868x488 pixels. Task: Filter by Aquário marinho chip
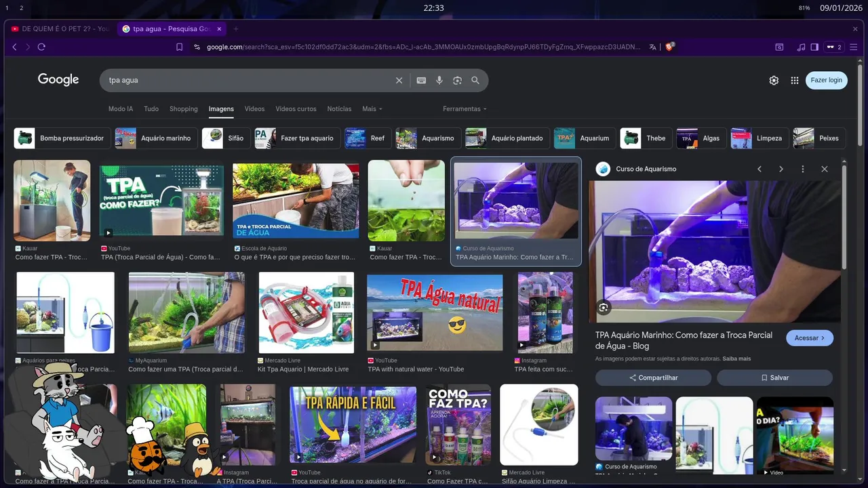tap(156, 138)
